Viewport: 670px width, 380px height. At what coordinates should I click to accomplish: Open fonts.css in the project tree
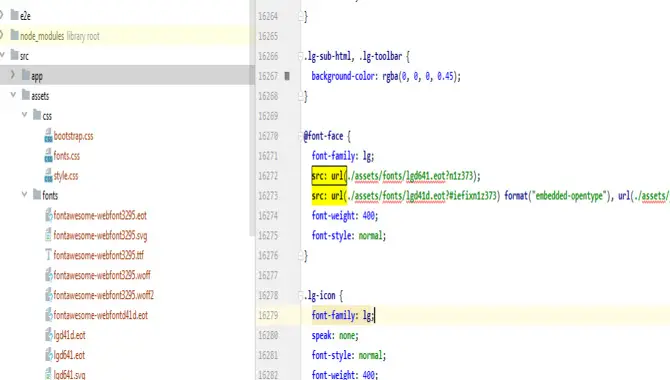67,156
